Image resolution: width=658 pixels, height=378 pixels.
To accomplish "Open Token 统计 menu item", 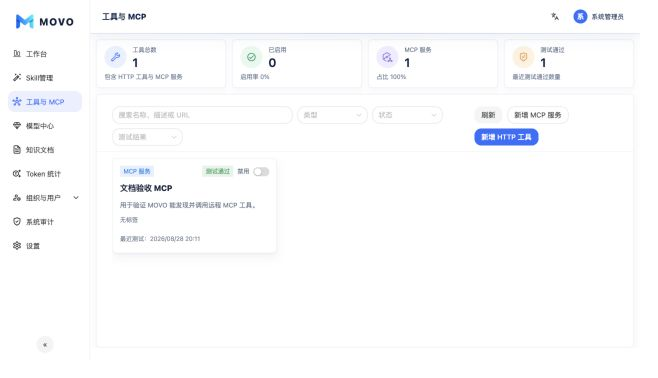I will coord(43,174).
